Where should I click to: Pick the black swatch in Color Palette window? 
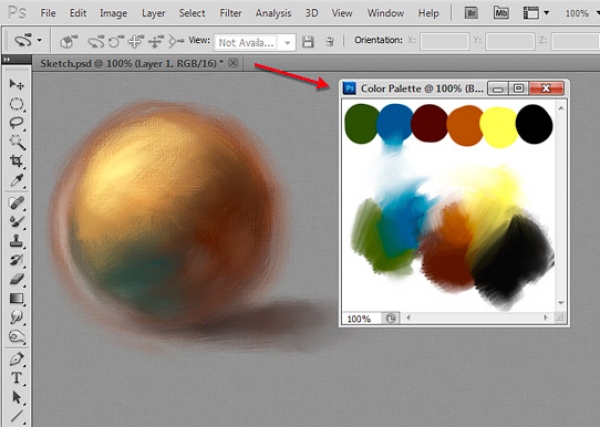point(534,124)
